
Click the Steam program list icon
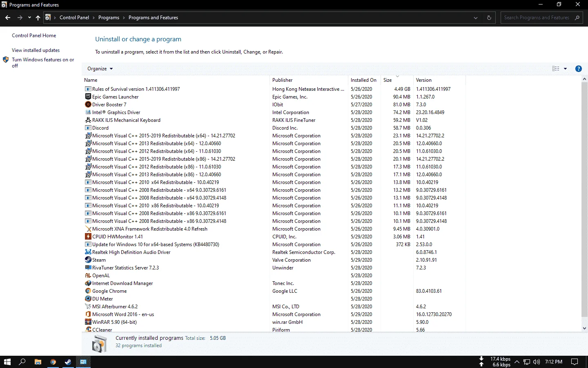pyautogui.click(x=88, y=260)
